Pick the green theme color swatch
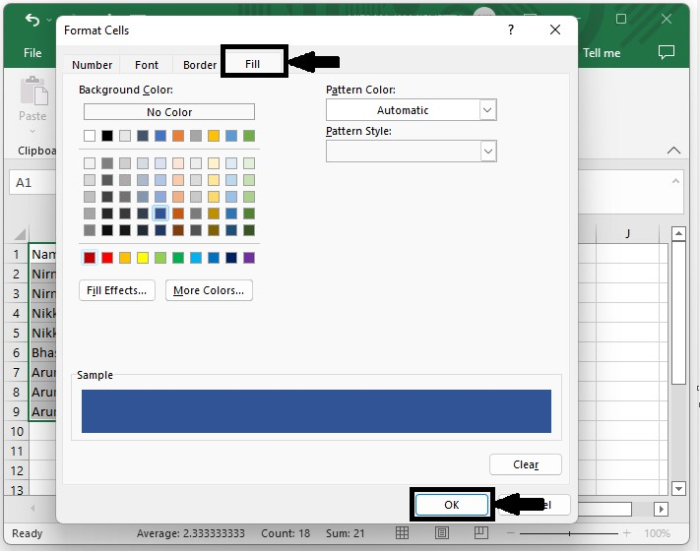This screenshot has height=552, width=700. pyautogui.click(x=249, y=136)
